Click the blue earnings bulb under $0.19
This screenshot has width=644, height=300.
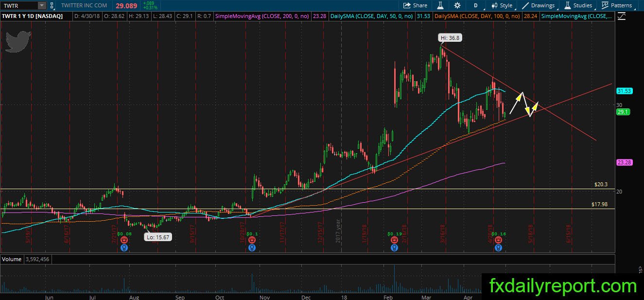[x=394, y=247]
